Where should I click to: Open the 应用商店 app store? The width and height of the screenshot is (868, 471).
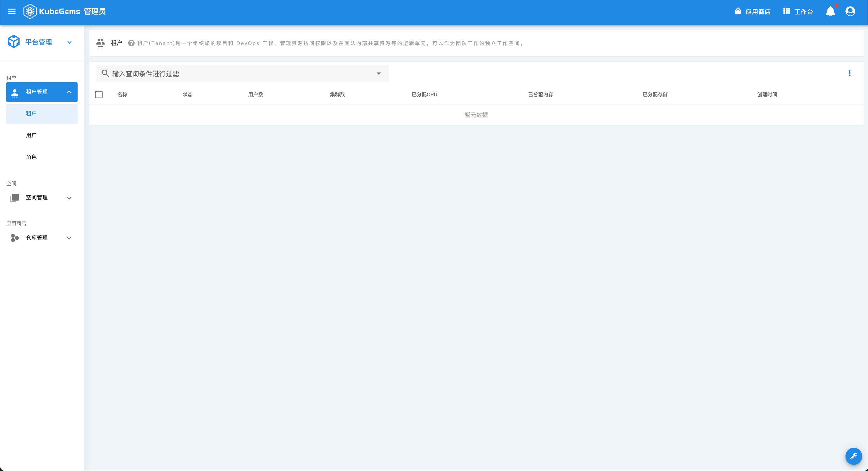(753, 11)
